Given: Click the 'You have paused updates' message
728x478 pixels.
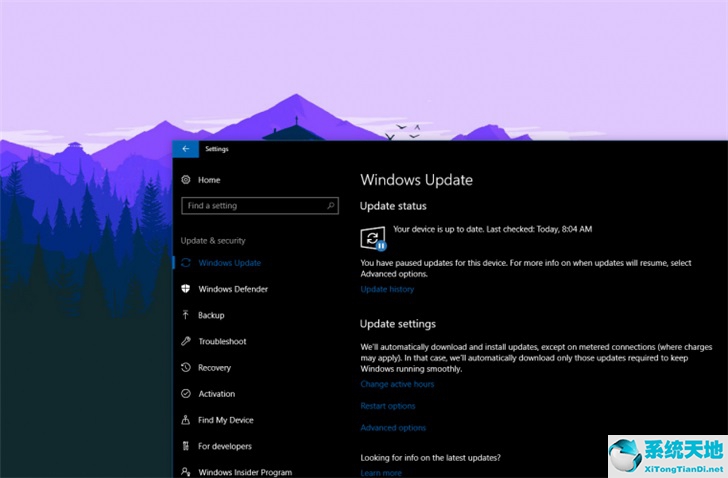Looking at the screenshot, I should point(526,268).
